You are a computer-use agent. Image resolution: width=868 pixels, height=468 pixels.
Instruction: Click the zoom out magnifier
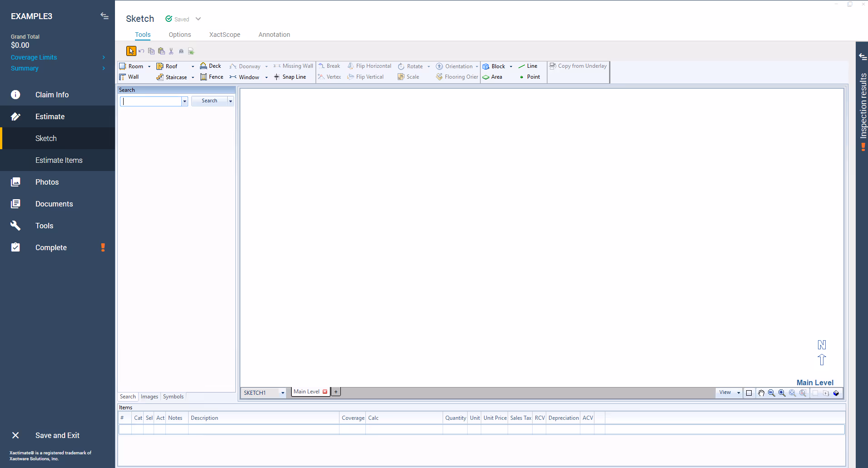772,393
